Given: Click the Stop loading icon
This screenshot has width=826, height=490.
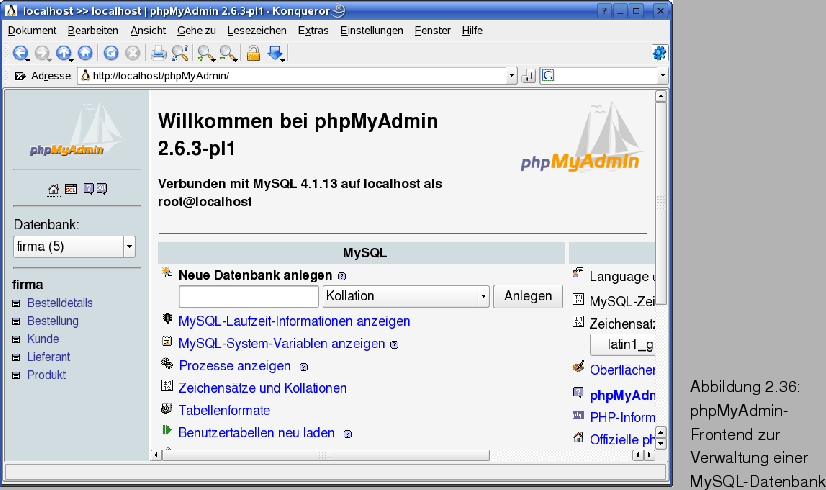Looking at the screenshot, I should tap(133, 53).
